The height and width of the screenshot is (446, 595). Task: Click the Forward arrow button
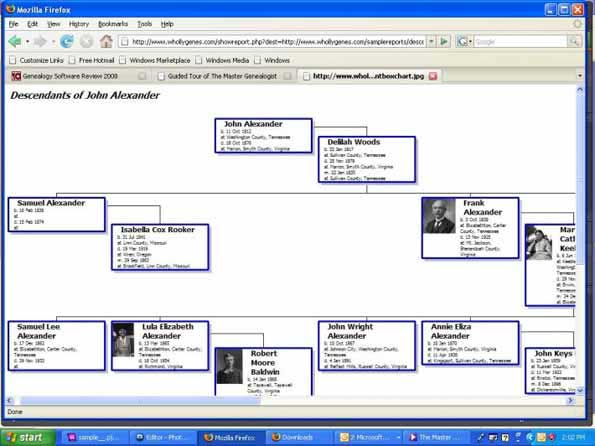pyautogui.click(x=40, y=41)
